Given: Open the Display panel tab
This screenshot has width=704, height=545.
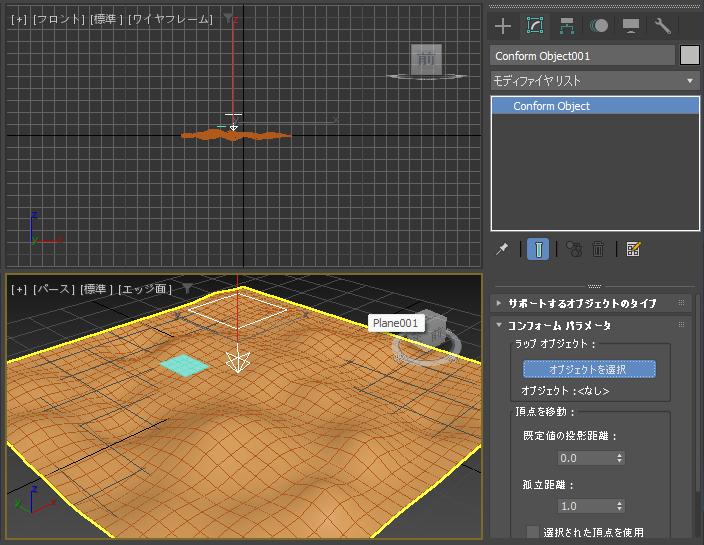Looking at the screenshot, I should pyautogui.click(x=631, y=26).
